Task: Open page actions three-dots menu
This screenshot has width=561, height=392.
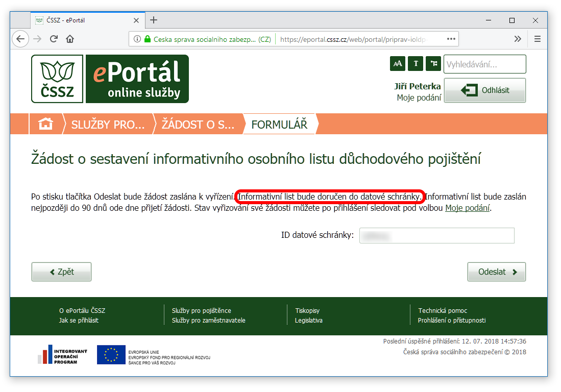Action: click(x=451, y=39)
